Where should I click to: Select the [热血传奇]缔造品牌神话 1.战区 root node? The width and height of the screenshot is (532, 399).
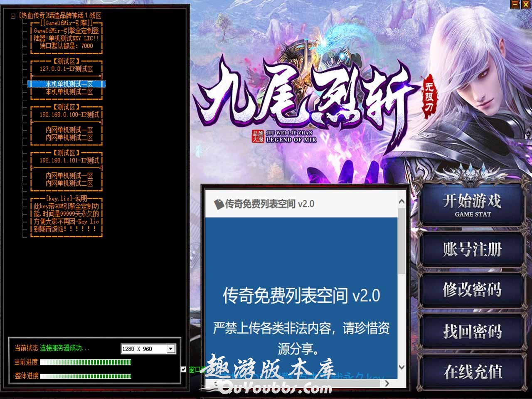click(x=60, y=15)
